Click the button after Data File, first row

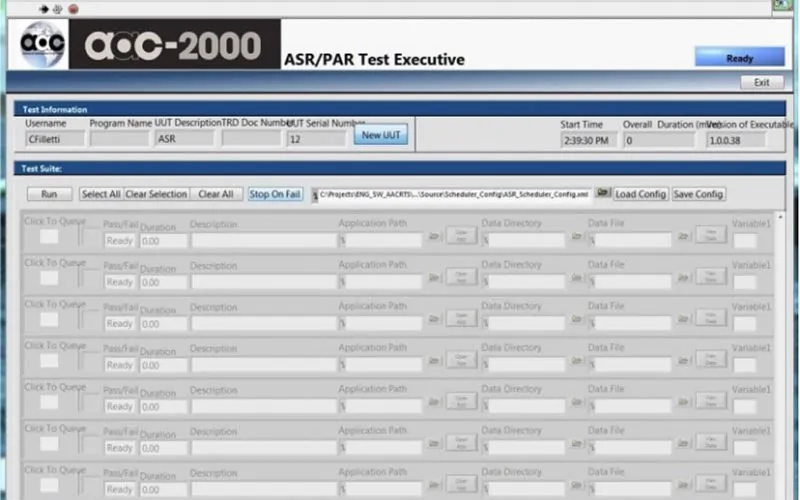[x=711, y=235]
